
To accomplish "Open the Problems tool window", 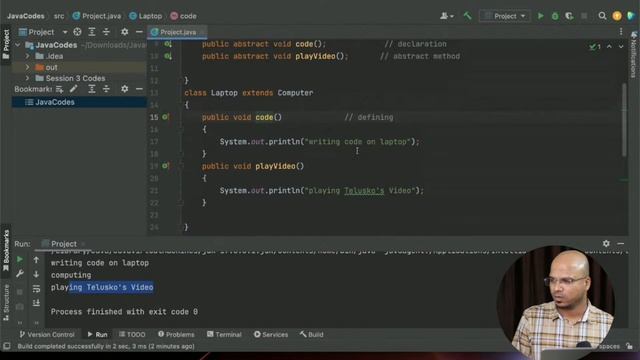I will tap(176, 334).
